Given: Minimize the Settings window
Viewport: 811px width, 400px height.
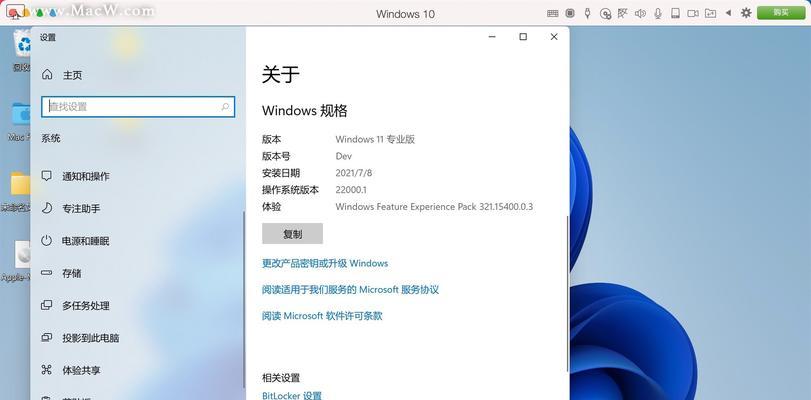Looking at the screenshot, I should tap(492, 37).
